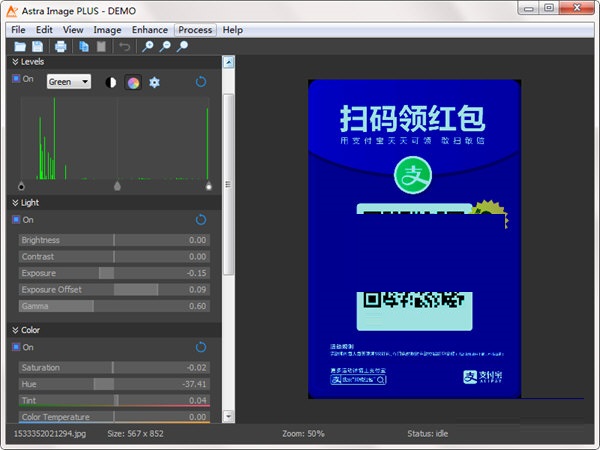The width and height of the screenshot is (600, 450).
Task: Click the black point levels handle
Action: pos(21,186)
